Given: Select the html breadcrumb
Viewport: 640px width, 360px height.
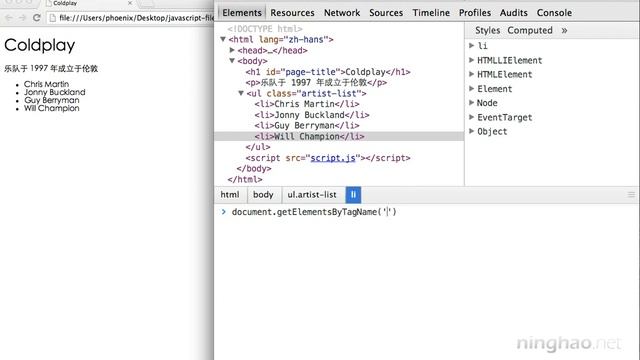Looking at the screenshot, I should tap(230, 195).
